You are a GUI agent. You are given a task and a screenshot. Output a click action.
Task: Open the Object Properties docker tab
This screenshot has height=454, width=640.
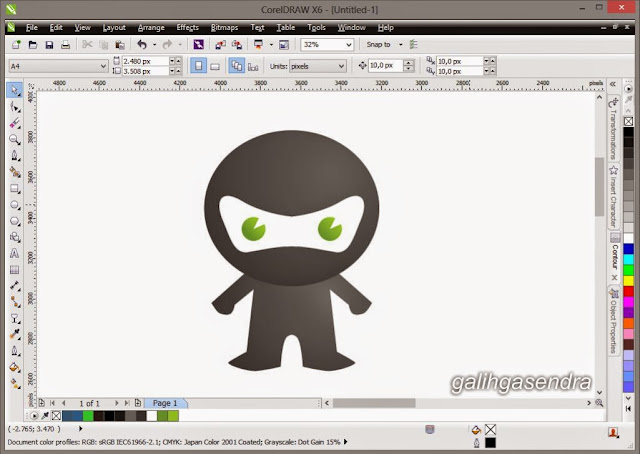pyautogui.click(x=613, y=320)
